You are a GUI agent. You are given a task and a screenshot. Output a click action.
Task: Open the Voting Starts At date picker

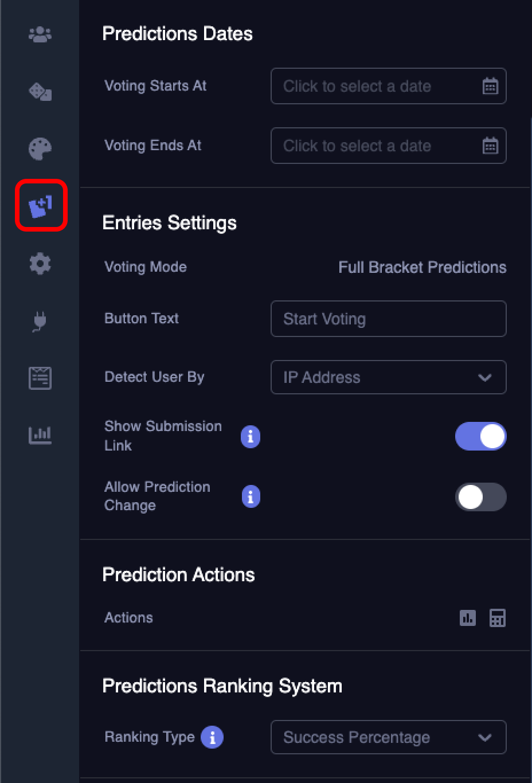388,86
